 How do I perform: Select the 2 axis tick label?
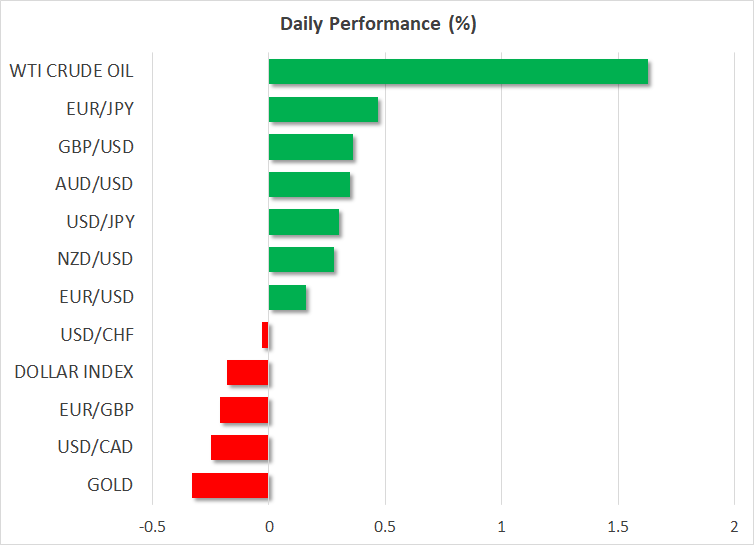[x=734, y=527]
